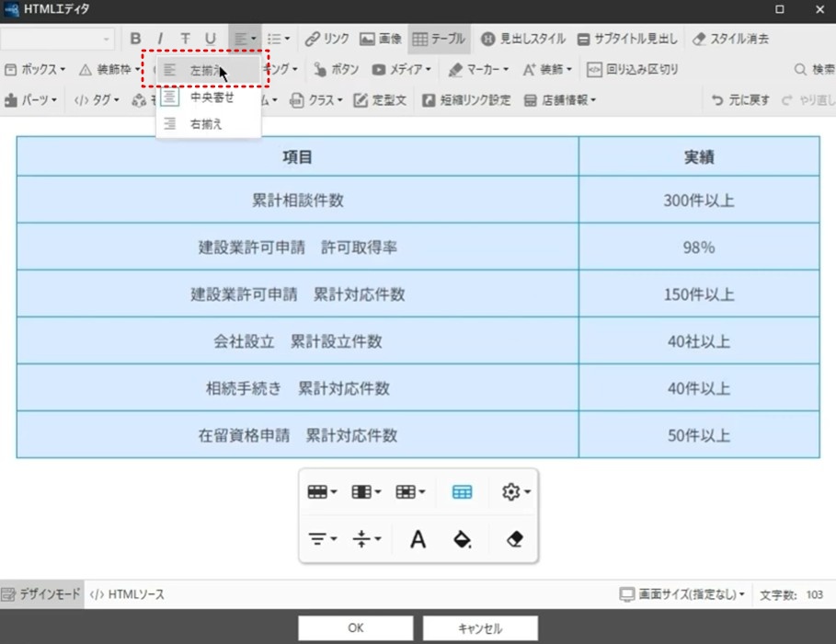
Task: Click the strikethrough T icon
Action: click(185, 39)
